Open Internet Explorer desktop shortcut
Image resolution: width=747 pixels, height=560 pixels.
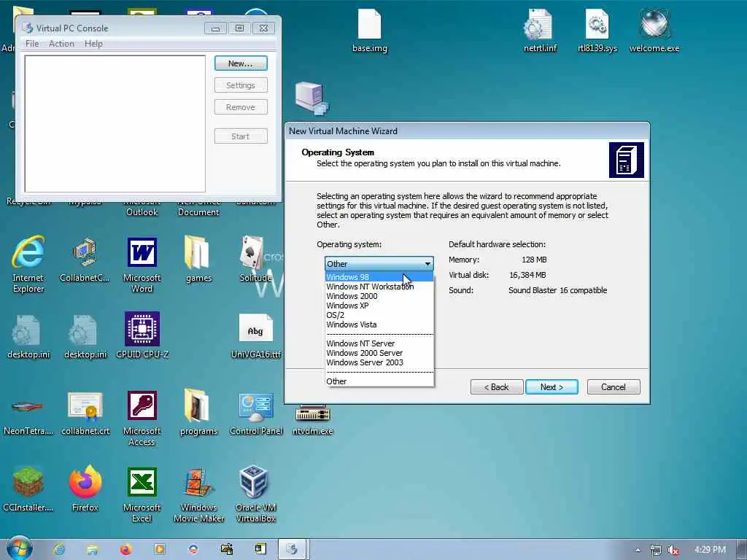[x=28, y=264]
